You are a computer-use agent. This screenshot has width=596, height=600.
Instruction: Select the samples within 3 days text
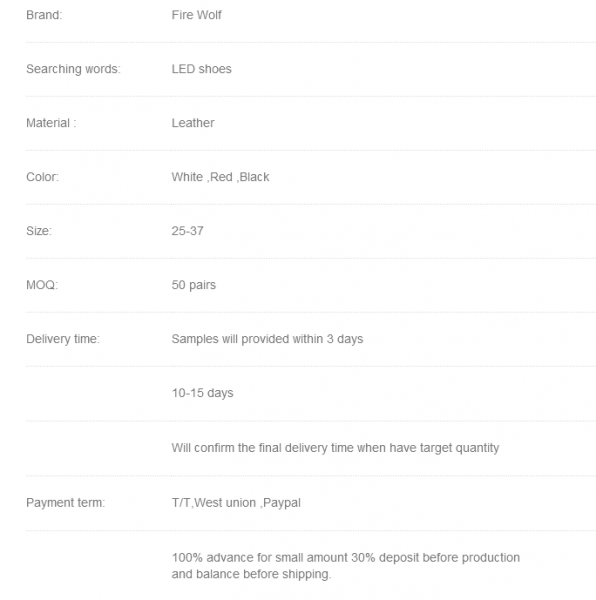(x=267, y=339)
